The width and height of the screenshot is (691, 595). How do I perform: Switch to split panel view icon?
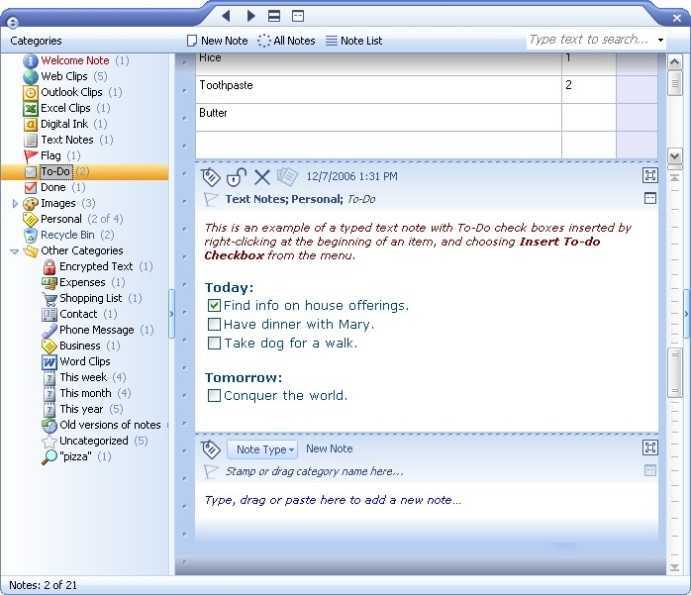[274, 16]
